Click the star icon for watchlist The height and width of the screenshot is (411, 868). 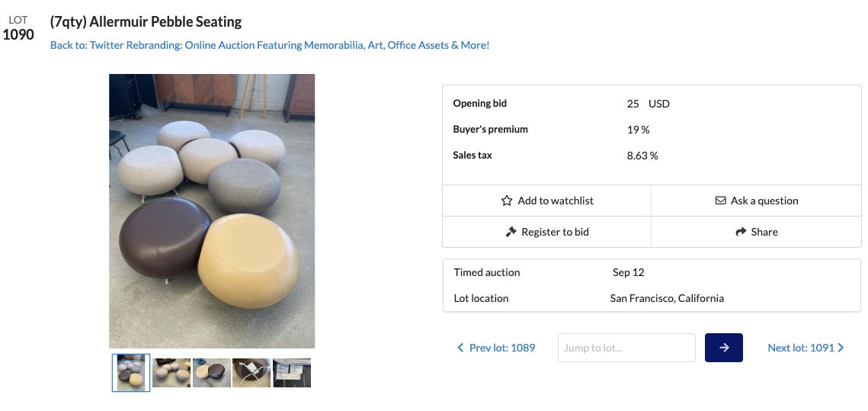point(507,201)
